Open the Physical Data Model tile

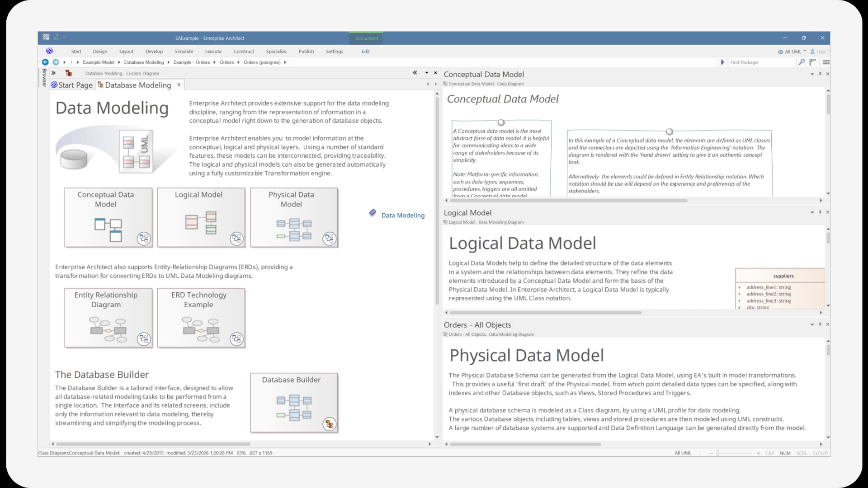[294, 217]
